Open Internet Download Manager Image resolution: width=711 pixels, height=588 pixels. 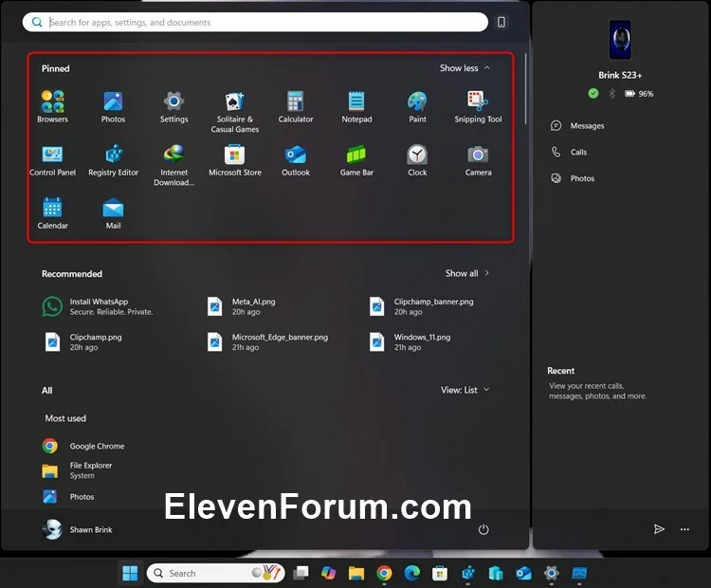173,166
